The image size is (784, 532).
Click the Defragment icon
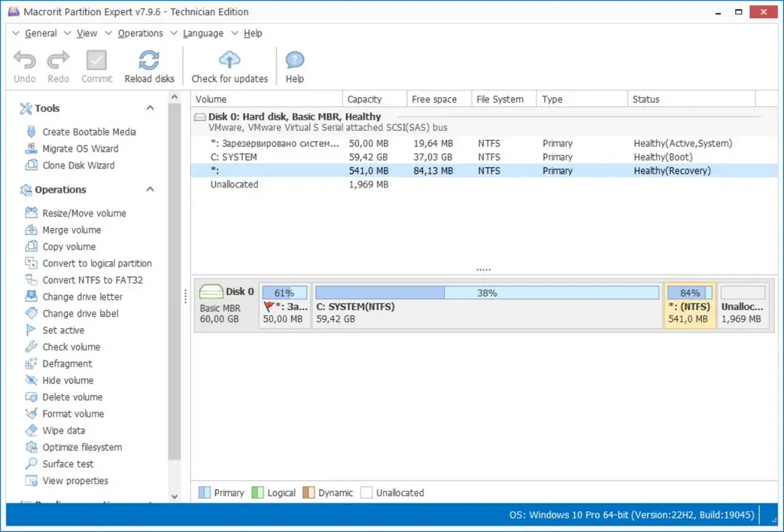[31, 364]
